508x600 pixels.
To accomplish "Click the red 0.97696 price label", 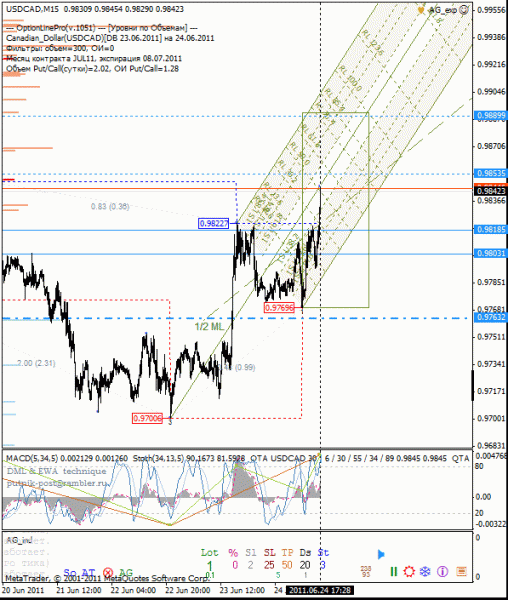I will pyautogui.click(x=279, y=308).
